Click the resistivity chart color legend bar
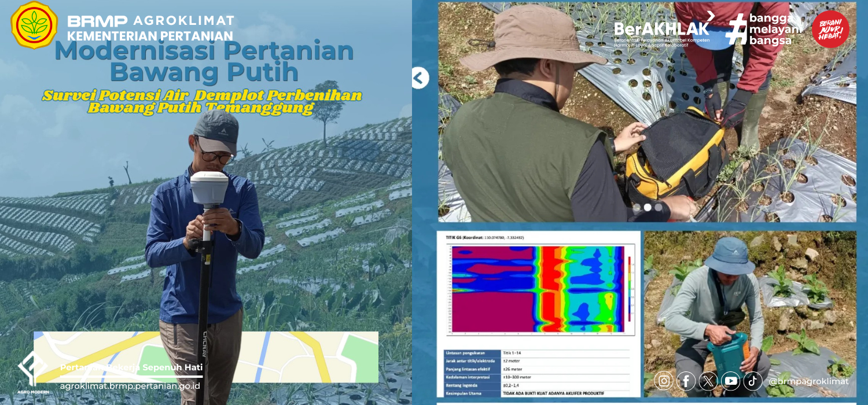Screen dimensions: 868x405 point(629,289)
